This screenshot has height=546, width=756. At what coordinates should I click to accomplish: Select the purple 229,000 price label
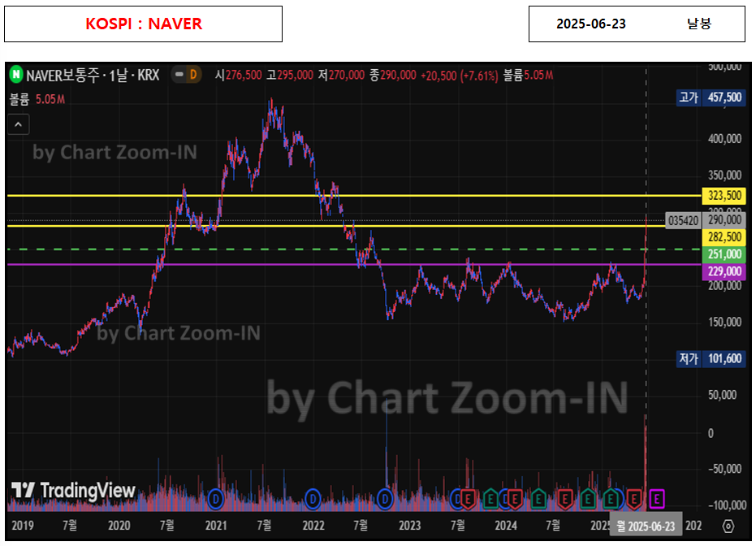[x=724, y=271]
